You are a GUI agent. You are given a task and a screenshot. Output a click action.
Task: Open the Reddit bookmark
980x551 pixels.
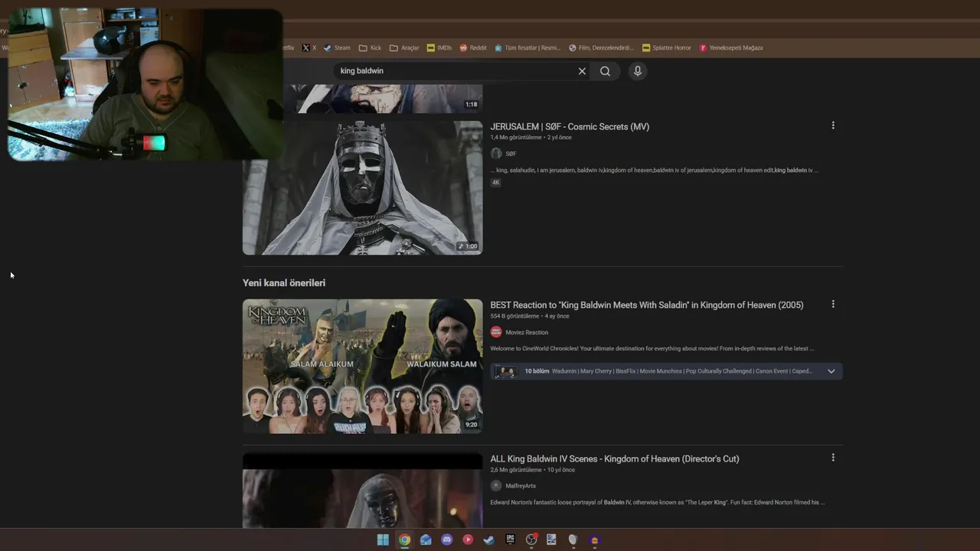(x=472, y=47)
